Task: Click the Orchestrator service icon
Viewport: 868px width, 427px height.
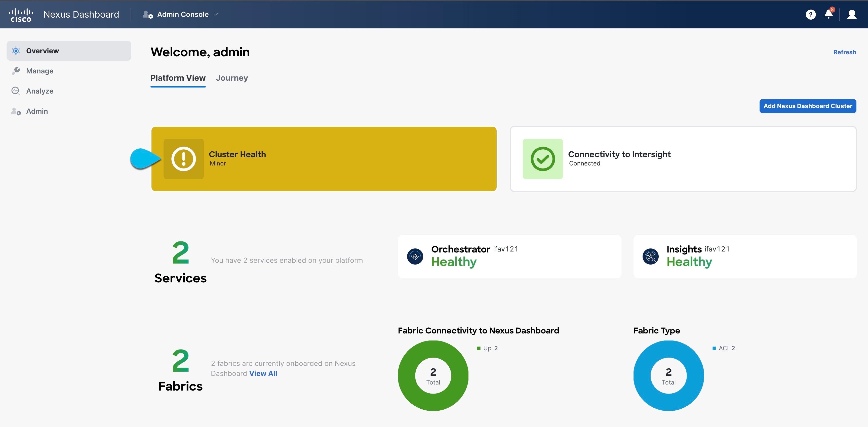Action: 415,256
